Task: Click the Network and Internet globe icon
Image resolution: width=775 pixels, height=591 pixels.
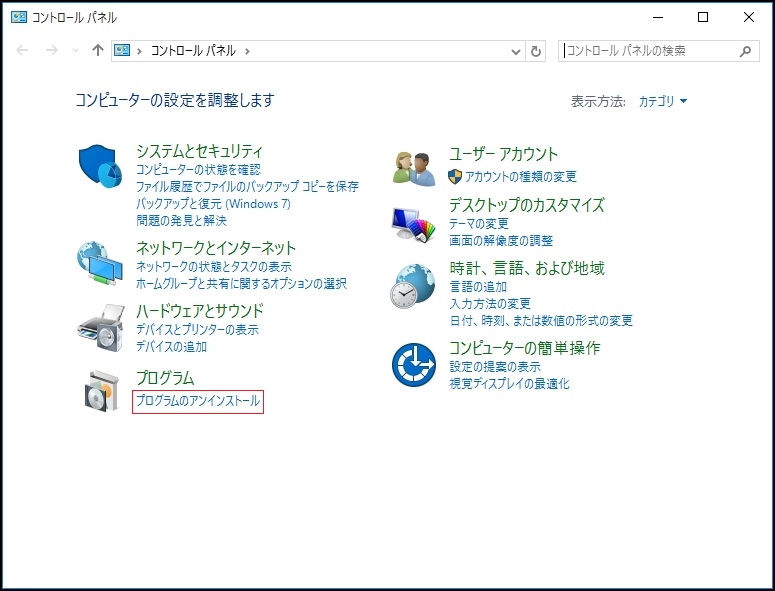Action: [100, 263]
